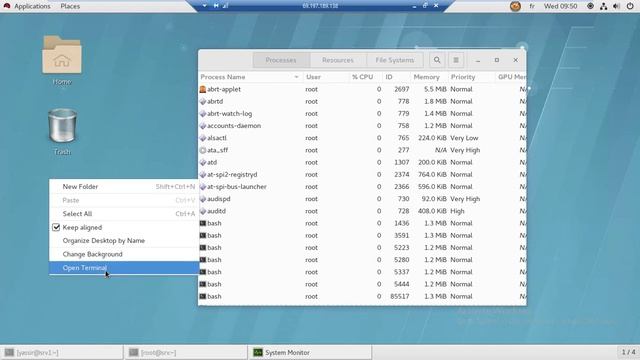The height and width of the screenshot is (360, 640).
Task: Open the Places menu
Action: tap(70, 6)
